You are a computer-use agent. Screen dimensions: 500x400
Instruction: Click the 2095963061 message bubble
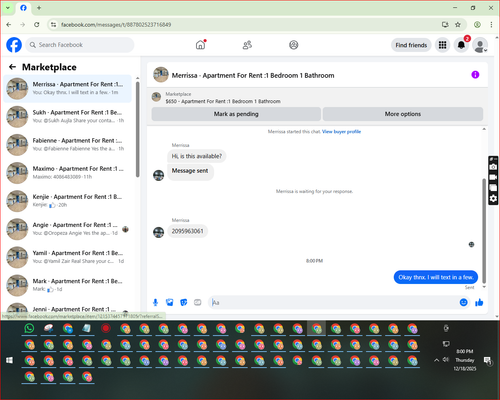(187, 231)
